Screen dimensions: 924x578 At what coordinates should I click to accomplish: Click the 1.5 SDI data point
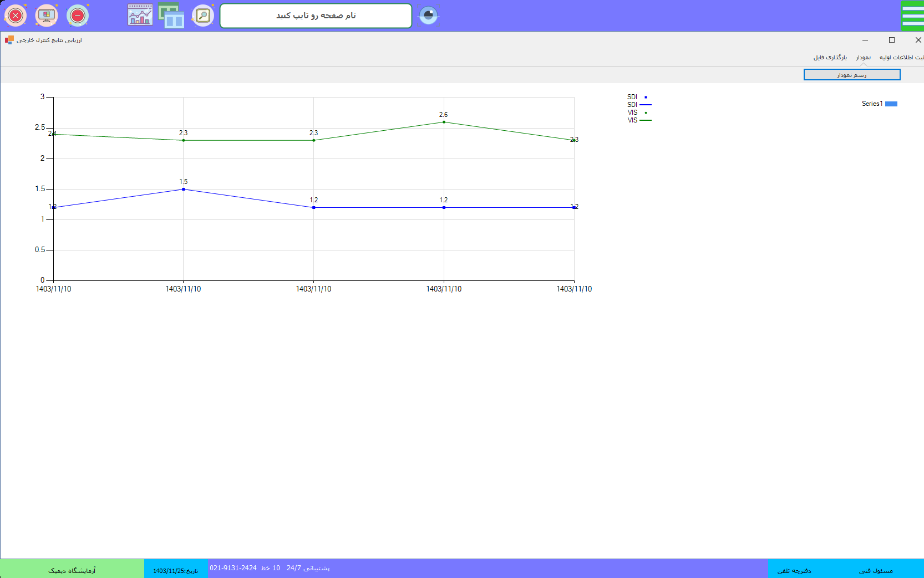[184, 190]
